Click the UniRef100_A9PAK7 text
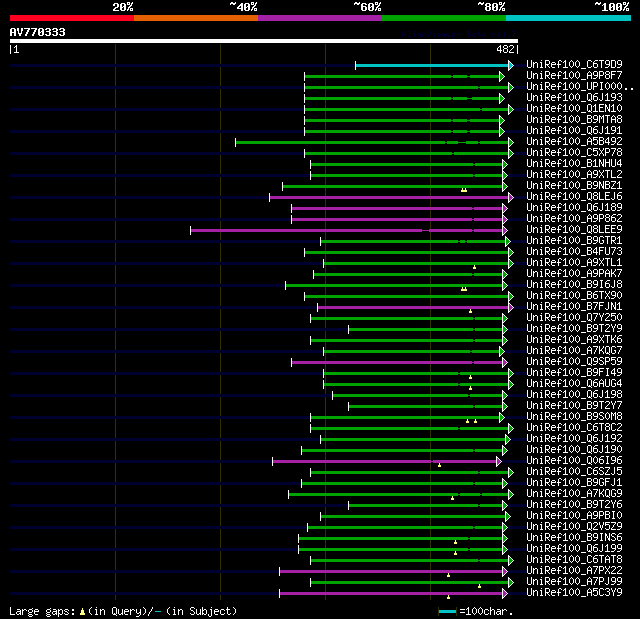 click(574, 274)
